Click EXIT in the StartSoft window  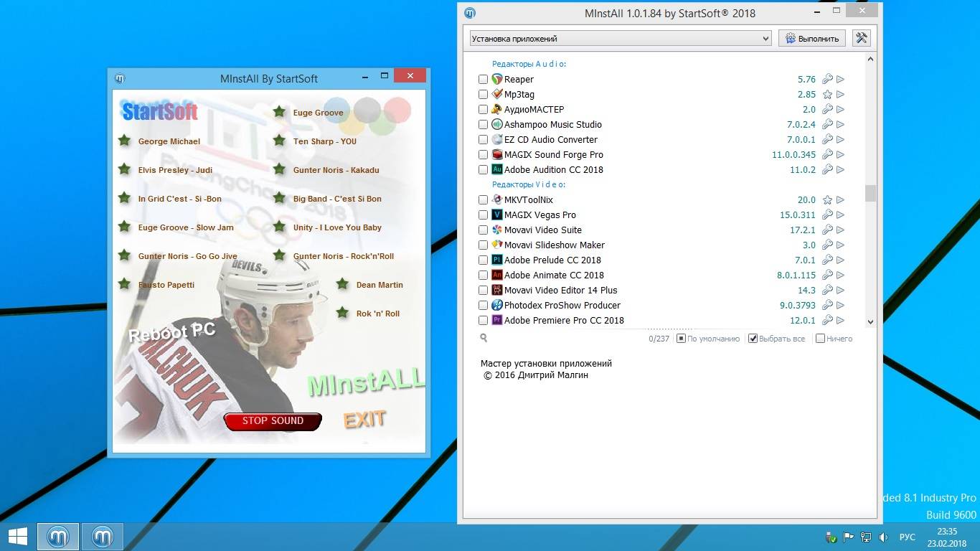click(x=364, y=419)
